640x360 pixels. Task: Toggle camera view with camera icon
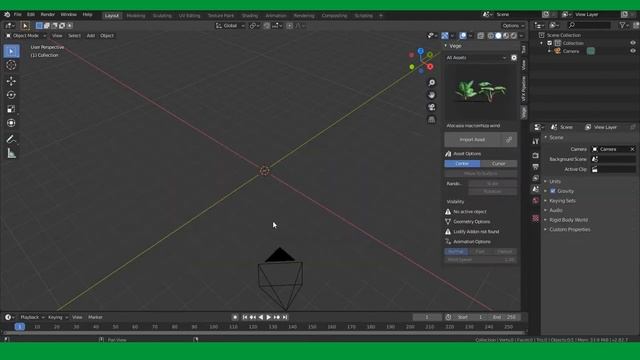coord(431,107)
